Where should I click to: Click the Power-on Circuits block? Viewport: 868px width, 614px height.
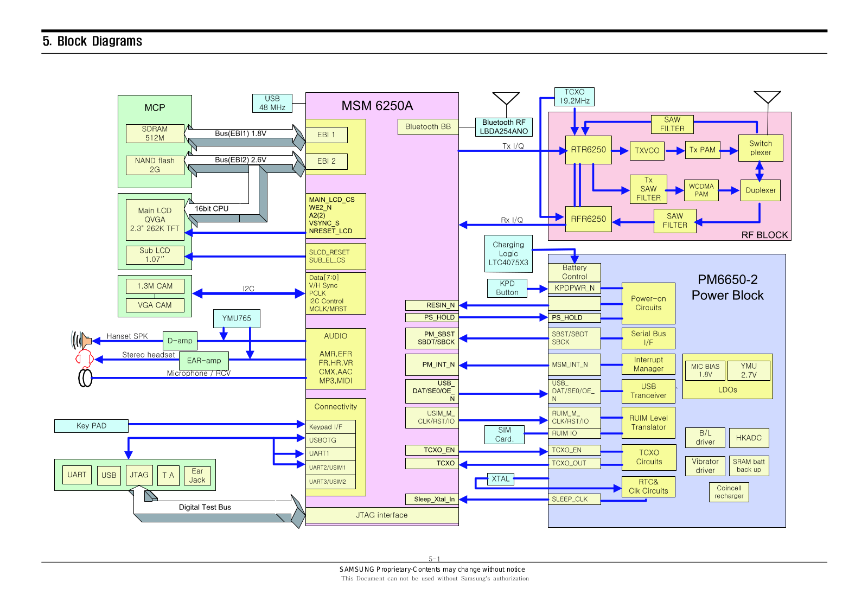(648, 303)
